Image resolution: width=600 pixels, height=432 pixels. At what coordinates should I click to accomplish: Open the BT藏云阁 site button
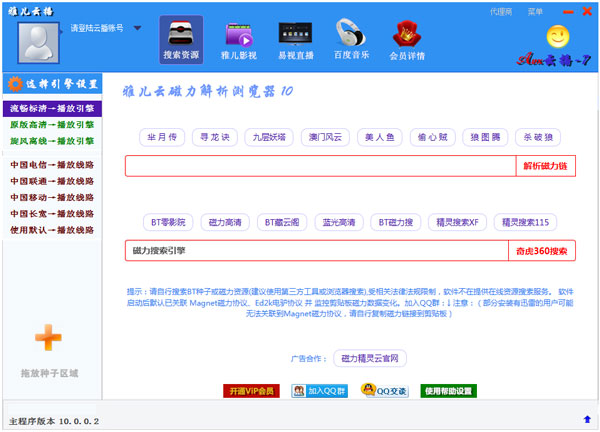282,222
